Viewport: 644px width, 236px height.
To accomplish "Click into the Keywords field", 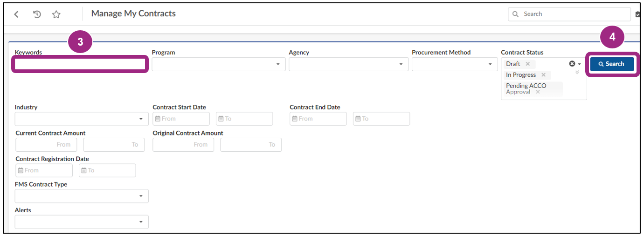I will coord(80,64).
